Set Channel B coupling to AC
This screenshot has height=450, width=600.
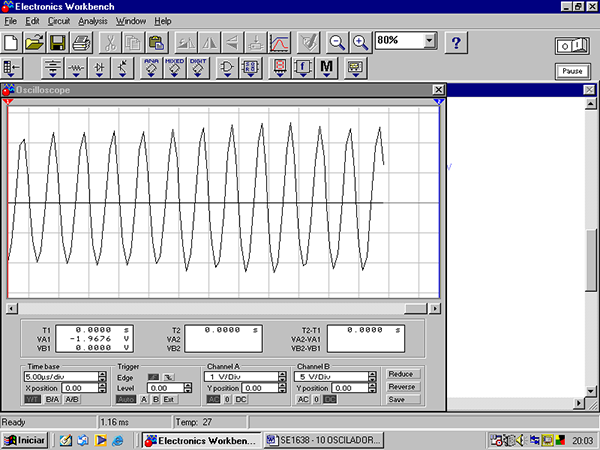pyautogui.click(x=303, y=399)
